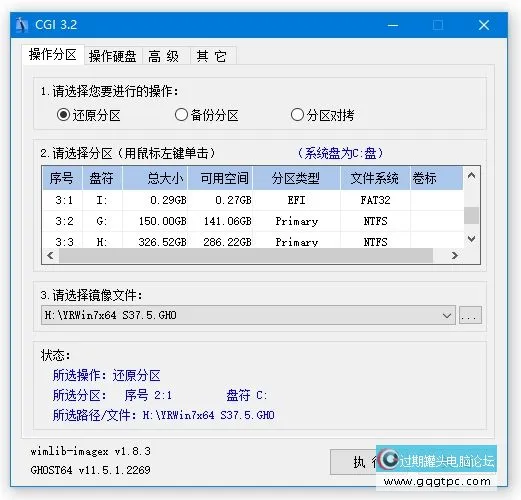Click the 序号 2:1 status text
The width and height of the screenshot is (521, 500).
point(148,395)
